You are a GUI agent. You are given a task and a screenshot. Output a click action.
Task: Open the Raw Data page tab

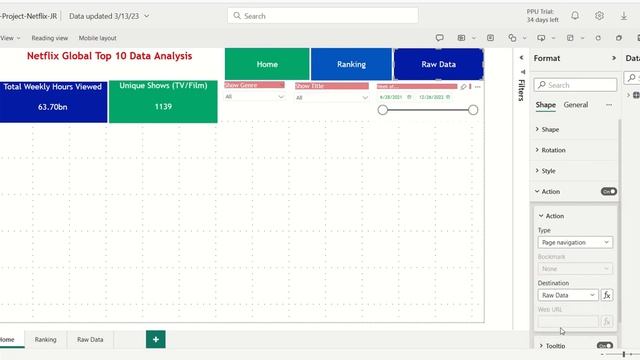coord(90,340)
